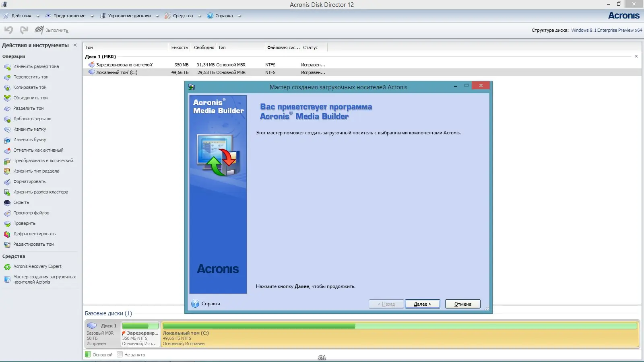644x362 pixels.
Task: Select the Зарезервир... 350 МБ partition block
Action: (140, 334)
